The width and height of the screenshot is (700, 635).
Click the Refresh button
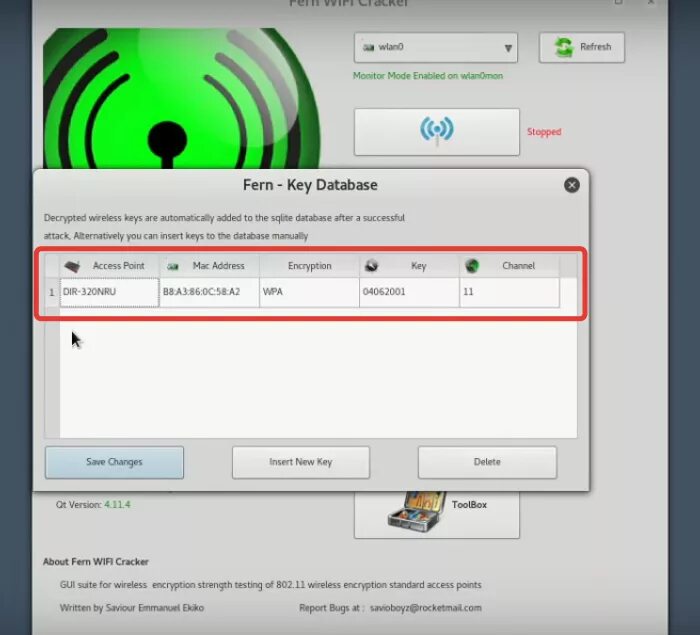[582, 47]
